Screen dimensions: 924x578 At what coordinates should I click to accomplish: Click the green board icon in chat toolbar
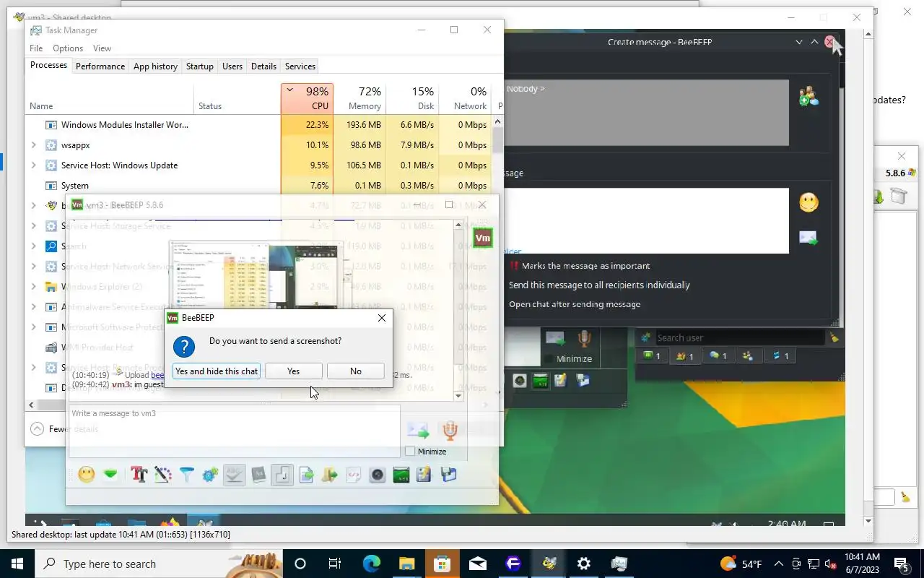point(401,475)
